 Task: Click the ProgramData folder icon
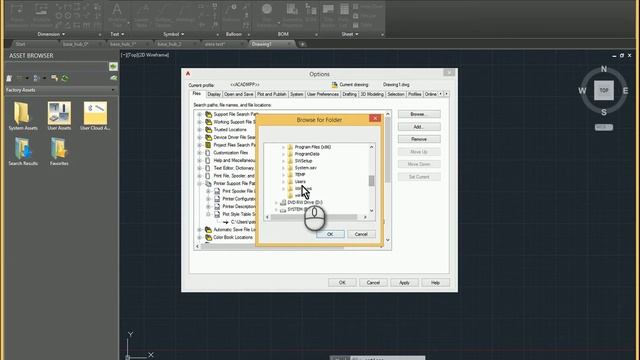290,154
